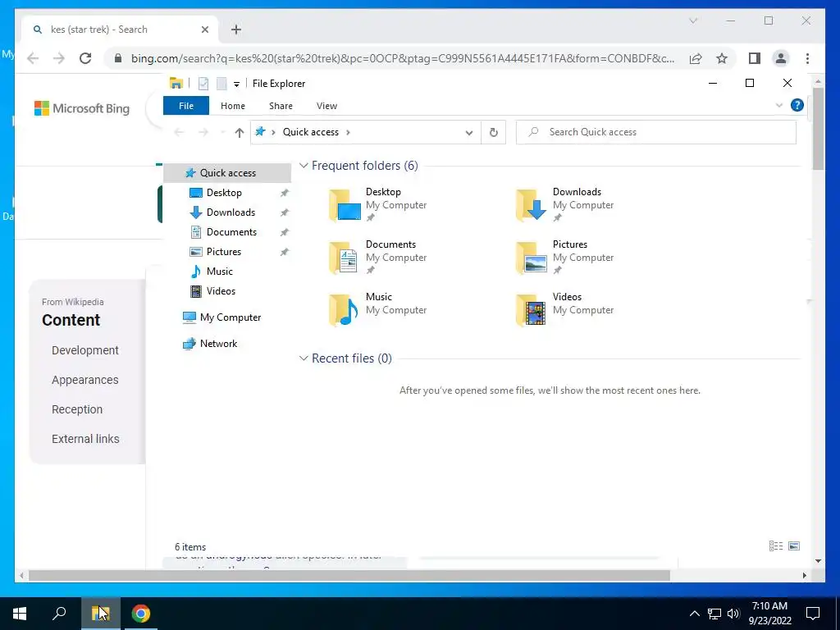Select Network in navigation pane

[218, 344]
